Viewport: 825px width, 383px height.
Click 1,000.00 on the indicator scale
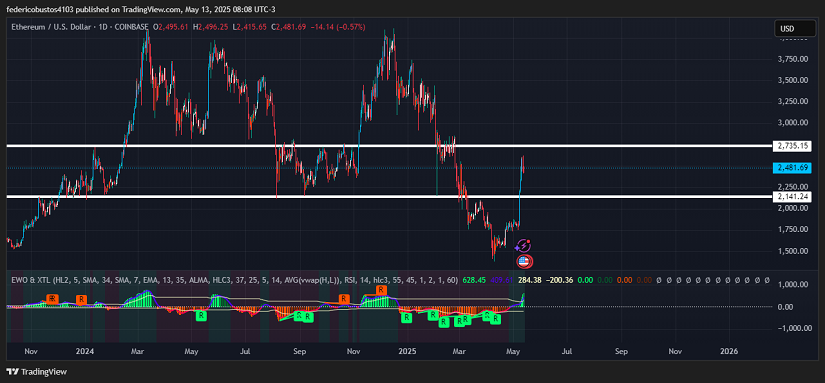792,285
